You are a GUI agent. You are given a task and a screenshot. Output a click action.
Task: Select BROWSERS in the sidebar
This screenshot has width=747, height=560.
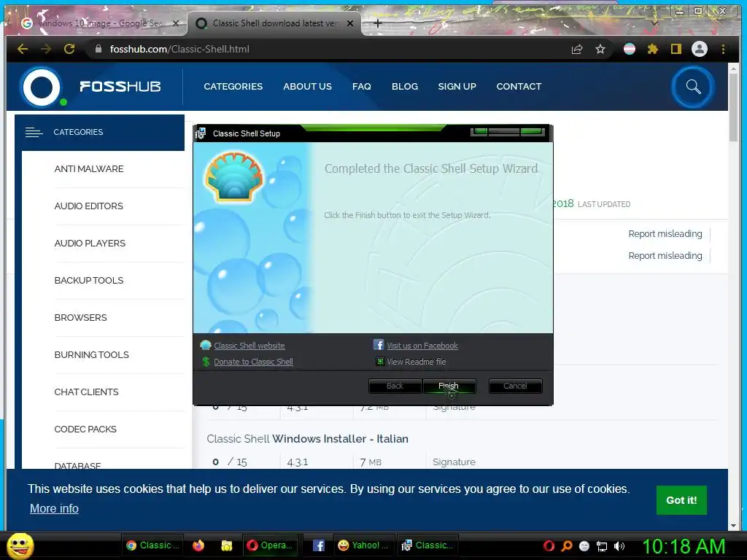click(80, 318)
